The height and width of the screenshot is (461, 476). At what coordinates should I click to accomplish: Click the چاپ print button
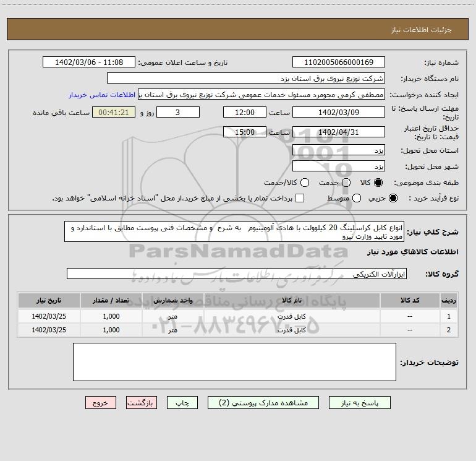[x=182, y=403]
